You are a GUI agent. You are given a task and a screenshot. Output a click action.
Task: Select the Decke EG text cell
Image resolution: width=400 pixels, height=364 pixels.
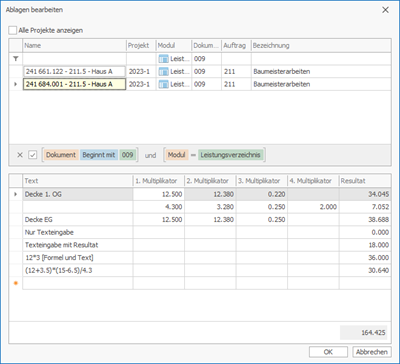click(x=78, y=220)
